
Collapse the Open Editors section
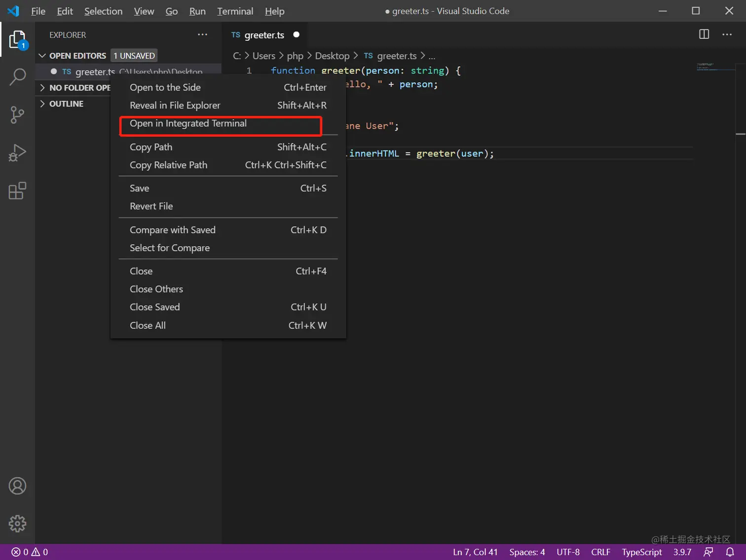point(42,56)
